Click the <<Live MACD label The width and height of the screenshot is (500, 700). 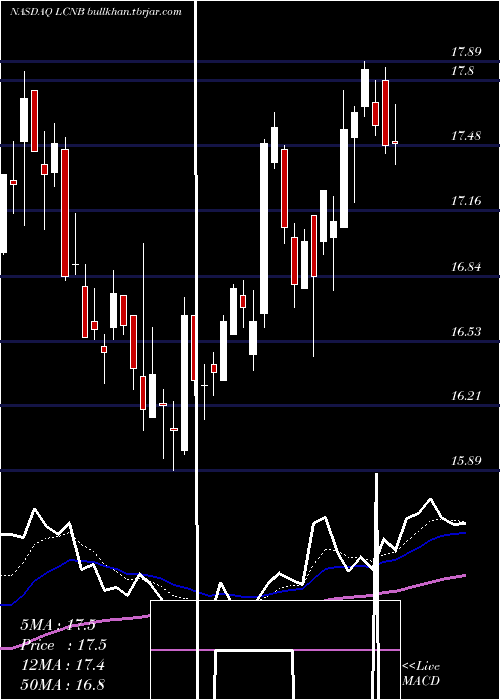click(x=421, y=673)
